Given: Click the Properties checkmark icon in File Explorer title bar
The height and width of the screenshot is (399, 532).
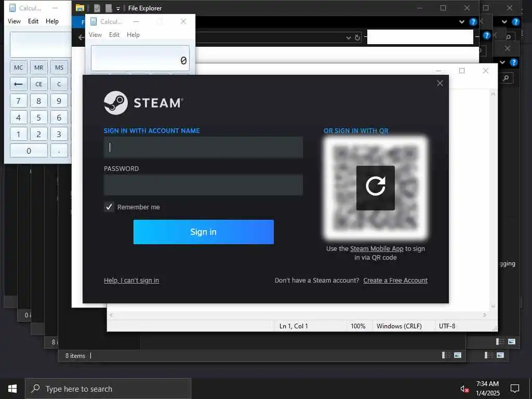Looking at the screenshot, I should tap(97, 8).
